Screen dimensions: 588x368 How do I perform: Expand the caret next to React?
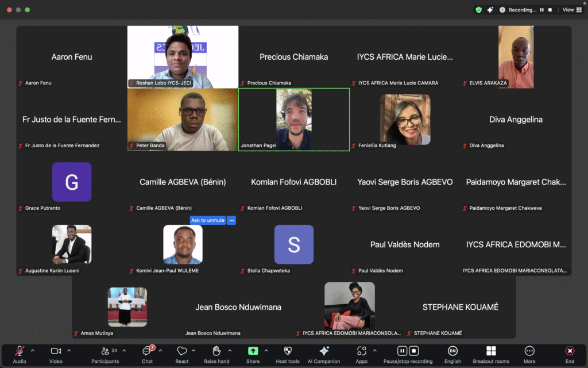click(x=194, y=351)
